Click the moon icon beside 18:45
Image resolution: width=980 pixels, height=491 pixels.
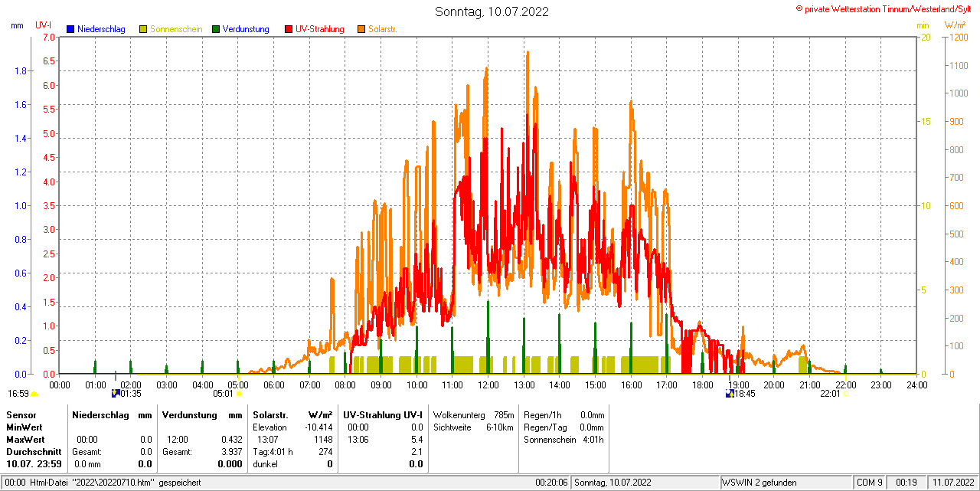pyautogui.click(x=730, y=394)
